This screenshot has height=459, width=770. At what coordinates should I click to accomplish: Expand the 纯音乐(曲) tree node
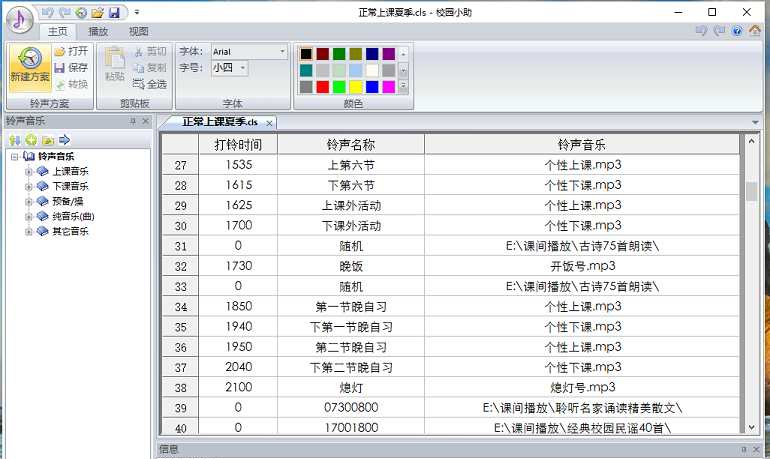pyautogui.click(x=28, y=216)
